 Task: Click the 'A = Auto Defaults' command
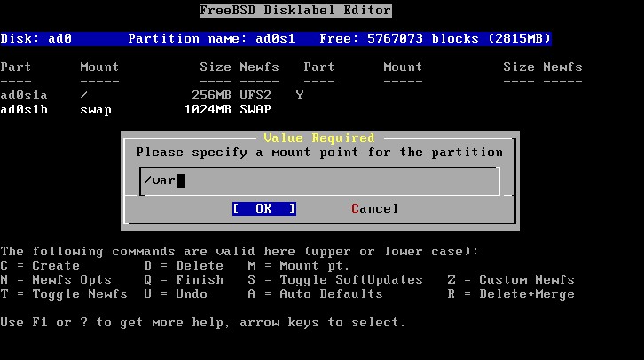(315, 293)
